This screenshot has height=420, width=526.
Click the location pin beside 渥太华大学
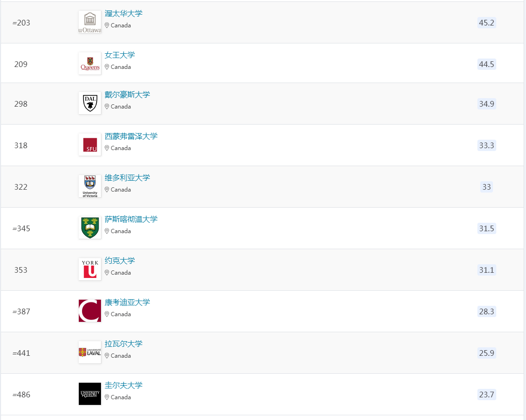click(x=108, y=25)
